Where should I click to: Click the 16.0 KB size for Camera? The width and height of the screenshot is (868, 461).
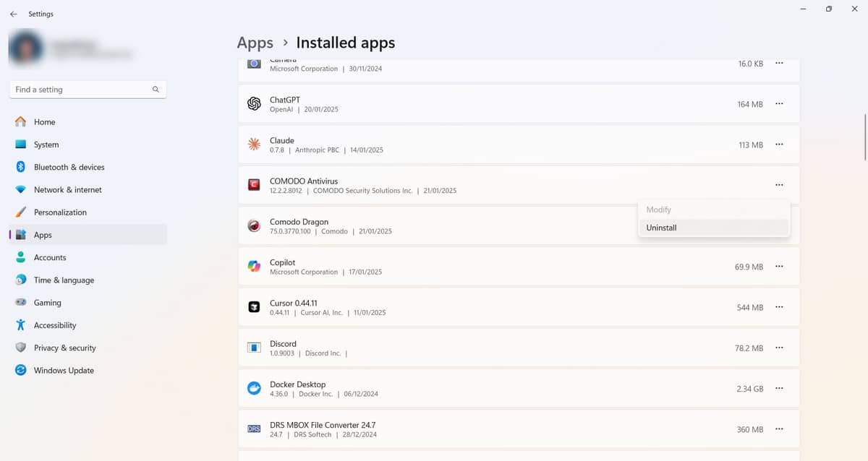pyautogui.click(x=751, y=64)
